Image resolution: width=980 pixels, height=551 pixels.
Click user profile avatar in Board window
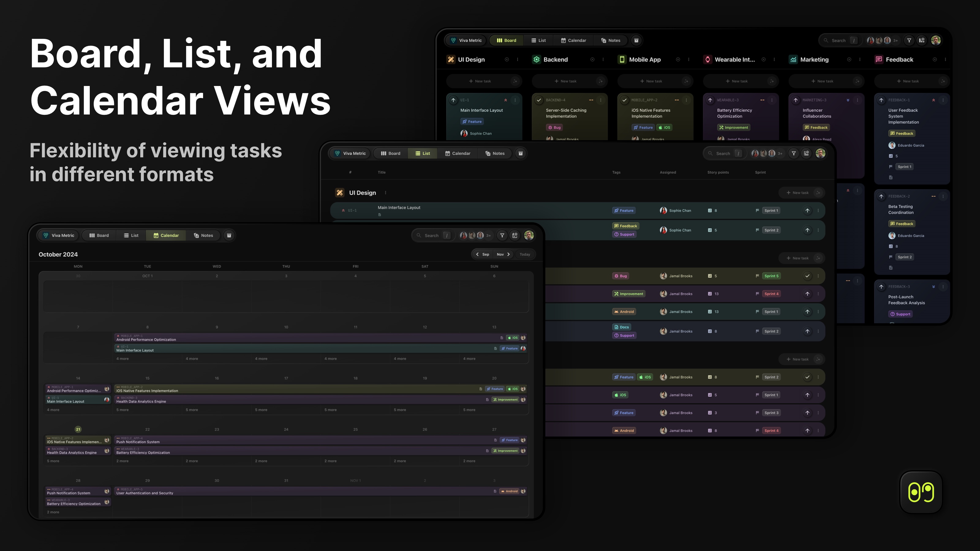pyautogui.click(x=936, y=40)
